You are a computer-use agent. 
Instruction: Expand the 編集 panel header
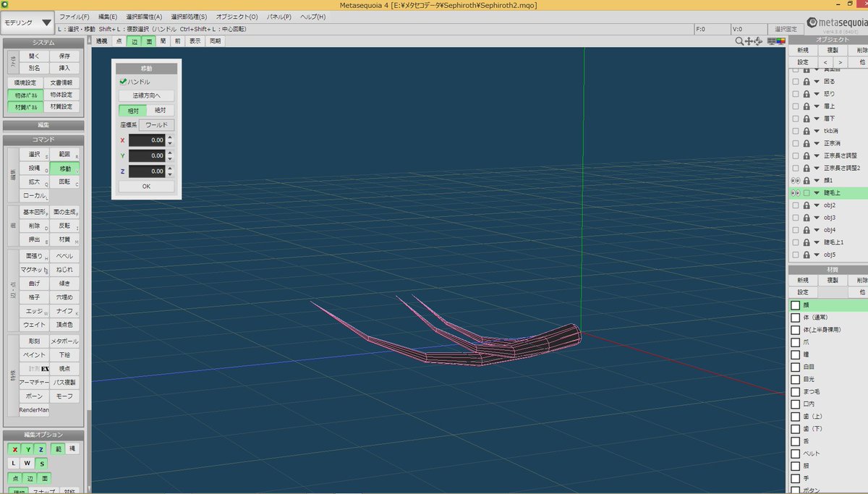43,125
